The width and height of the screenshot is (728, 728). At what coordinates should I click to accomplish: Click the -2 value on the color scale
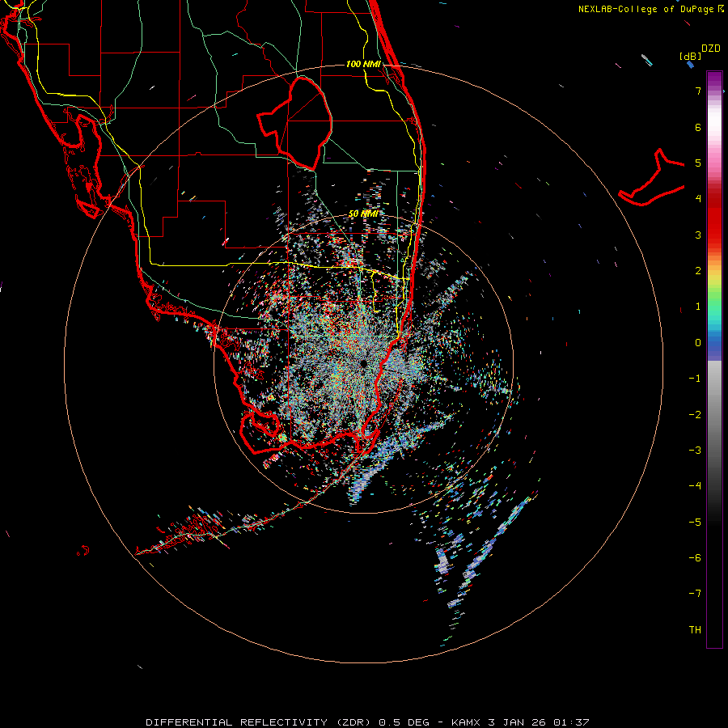tap(695, 415)
